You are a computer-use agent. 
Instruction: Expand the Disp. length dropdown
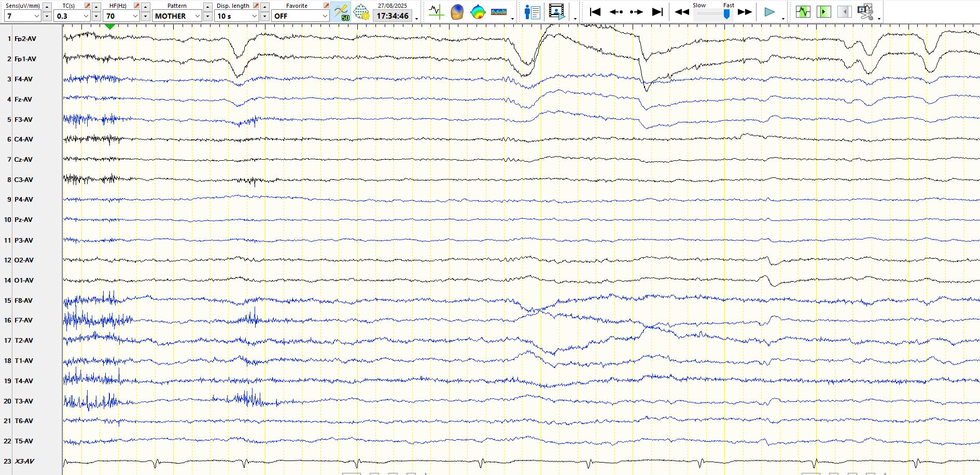[x=254, y=16]
